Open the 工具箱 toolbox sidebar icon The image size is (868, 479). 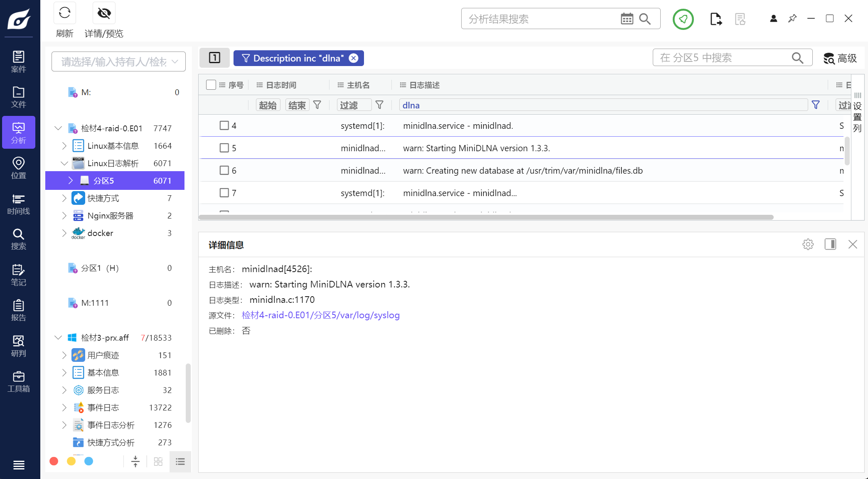18,382
